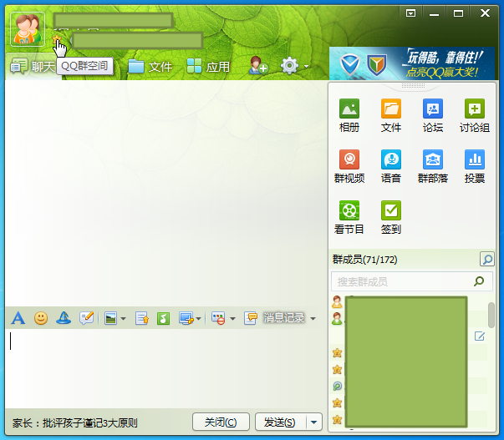Create a 讨论组 discussion group
This screenshot has width=504, height=440.
(x=475, y=115)
